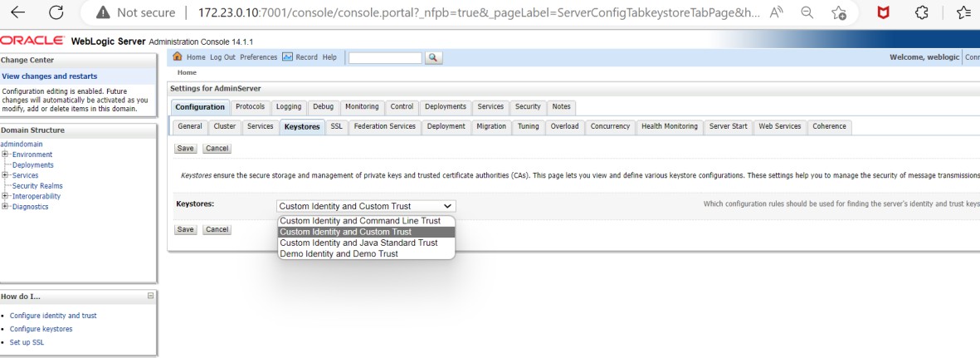The height and width of the screenshot is (358, 980).
Task: Click the Home house icon
Action: pyautogui.click(x=177, y=57)
